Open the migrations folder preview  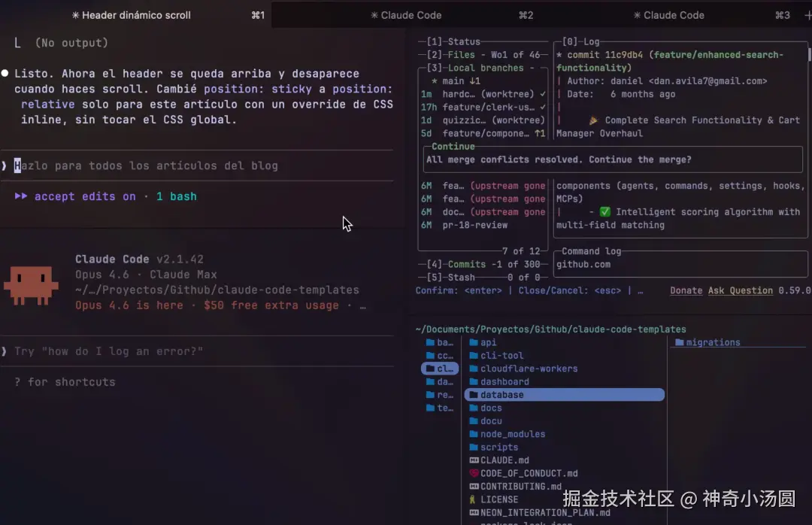tap(707, 342)
